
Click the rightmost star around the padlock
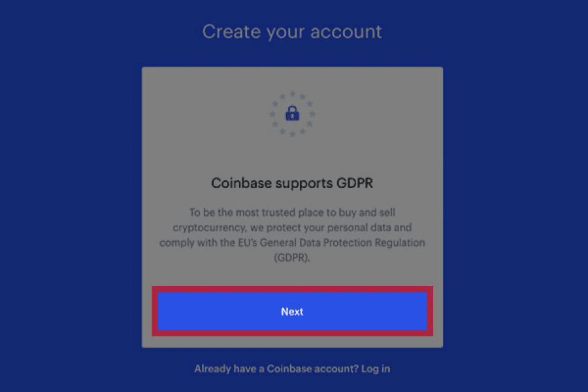pos(312,114)
